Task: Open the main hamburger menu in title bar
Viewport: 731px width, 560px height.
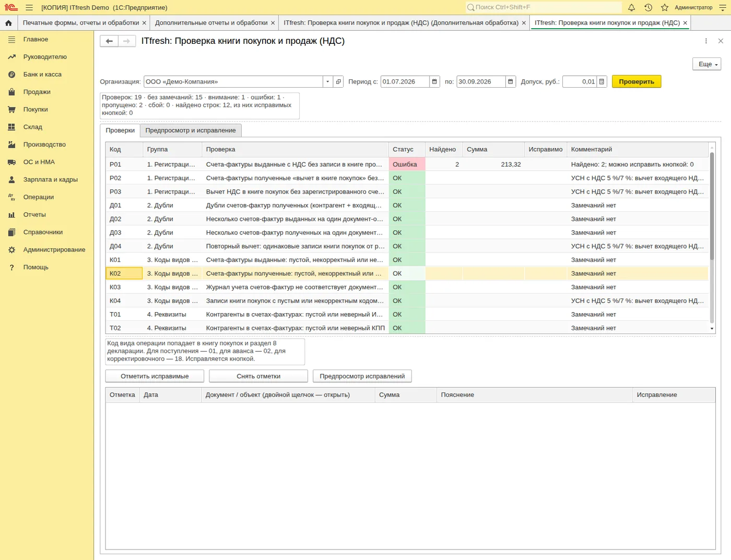Action: point(29,7)
